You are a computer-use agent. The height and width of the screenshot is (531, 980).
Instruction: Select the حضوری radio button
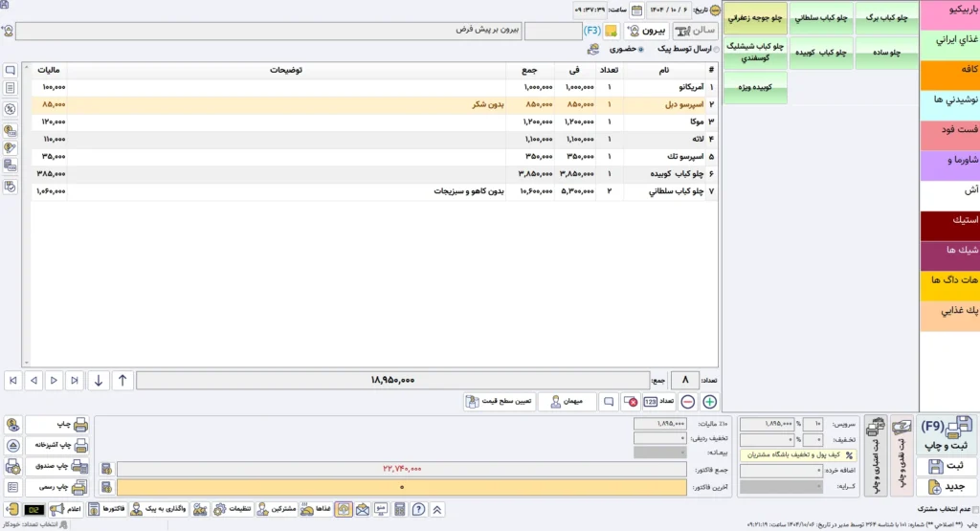pyautogui.click(x=640, y=49)
